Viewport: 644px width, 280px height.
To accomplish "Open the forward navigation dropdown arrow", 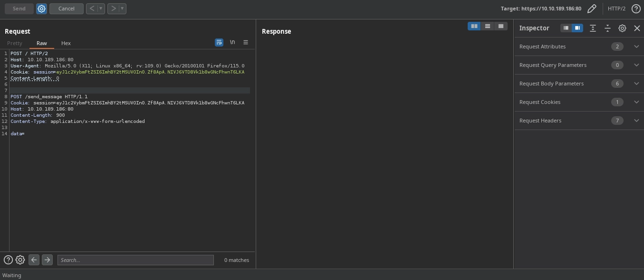I will [x=122, y=9].
